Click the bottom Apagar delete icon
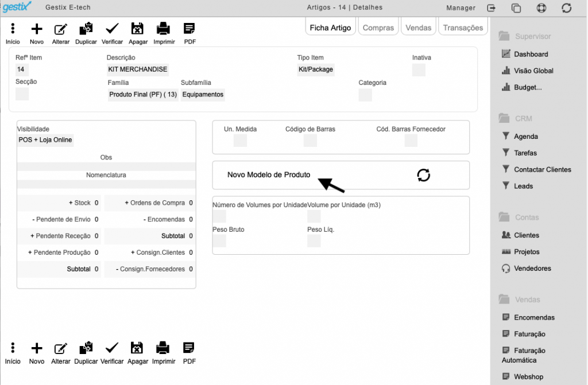588x385 pixels. pos(137,348)
